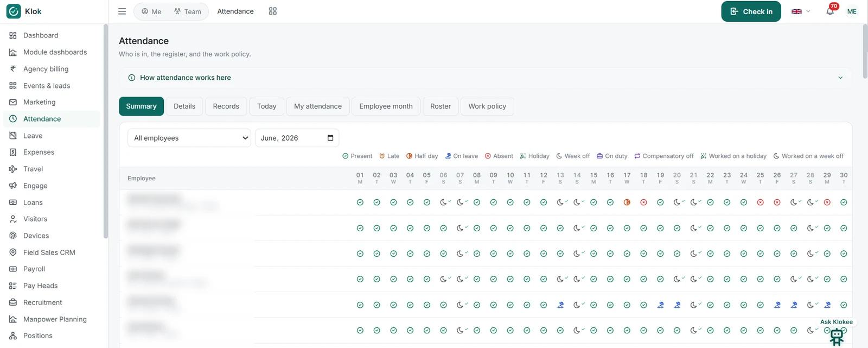868x348 pixels.
Task: Click the Dashboard sidebar icon
Action: pos(13,35)
